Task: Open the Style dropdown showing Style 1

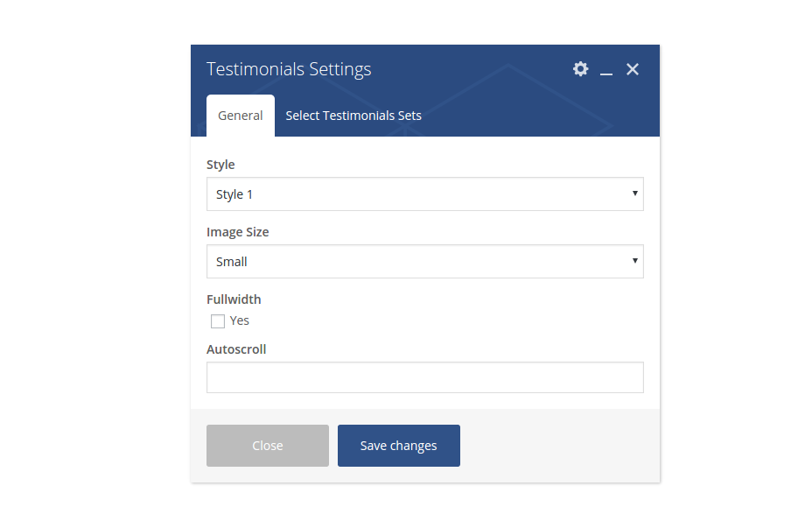Action: coord(424,194)
